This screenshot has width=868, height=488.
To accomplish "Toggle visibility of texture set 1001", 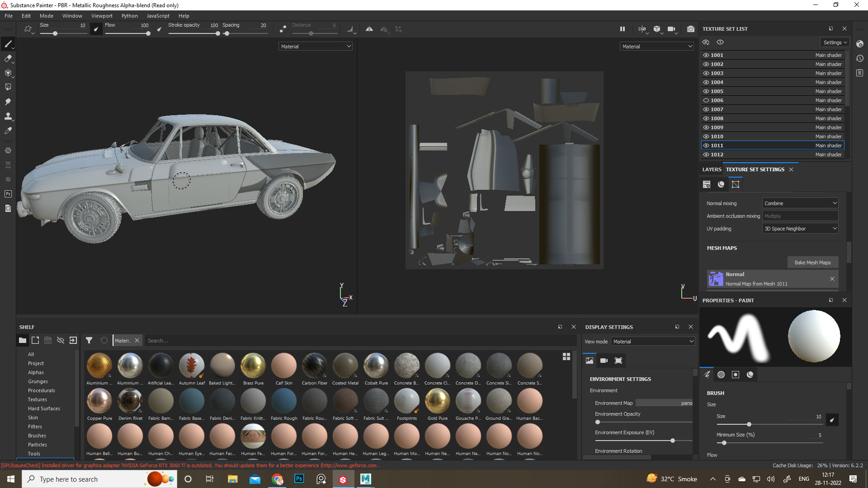I will pyautogui.click(x=706, y=55).
